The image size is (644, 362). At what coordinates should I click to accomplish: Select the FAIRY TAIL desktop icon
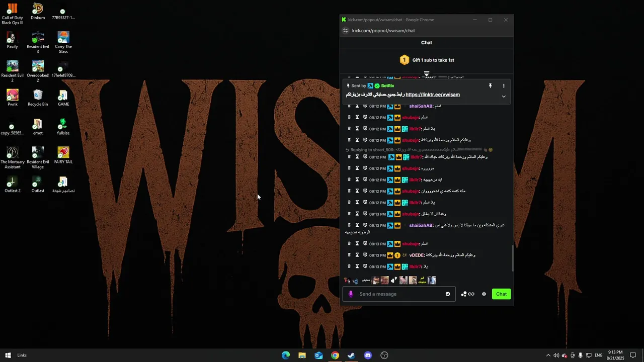tap(63, 155)
